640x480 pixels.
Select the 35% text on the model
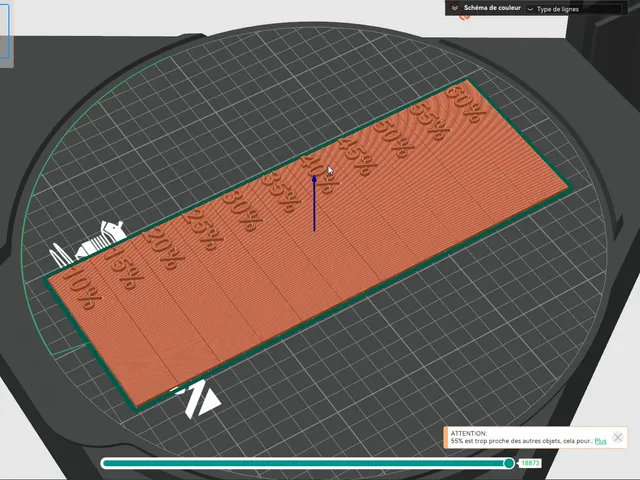pyautogui.click(x=281, y=192)
